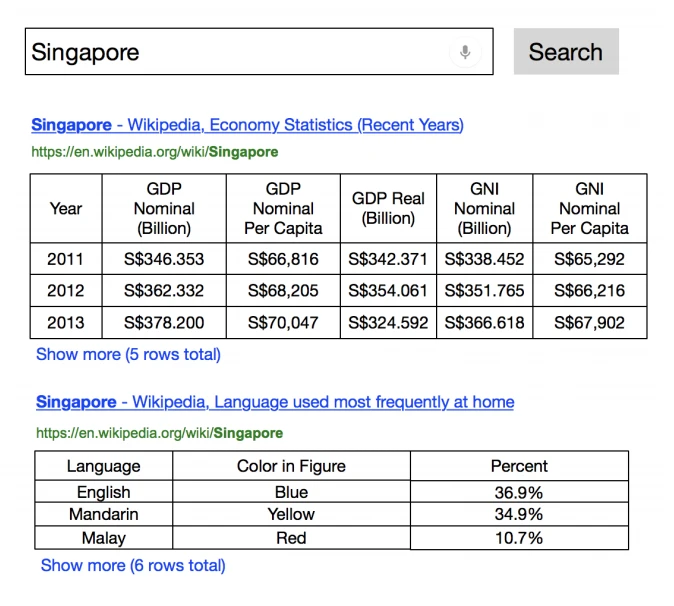This screenshot has height=606, width=674.
Task: Expand Show more (5 rows total)
Action: pyautogui.click(x=128, y=354)
